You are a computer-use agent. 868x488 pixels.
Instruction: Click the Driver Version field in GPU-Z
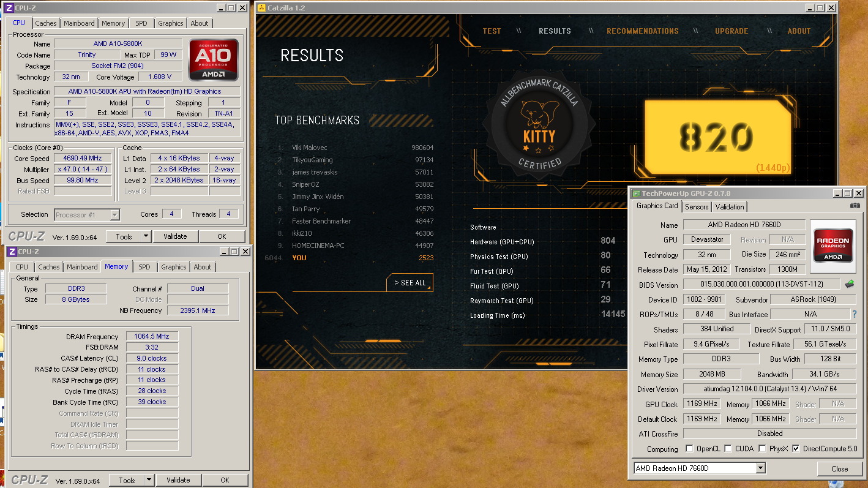click(769, 389)
